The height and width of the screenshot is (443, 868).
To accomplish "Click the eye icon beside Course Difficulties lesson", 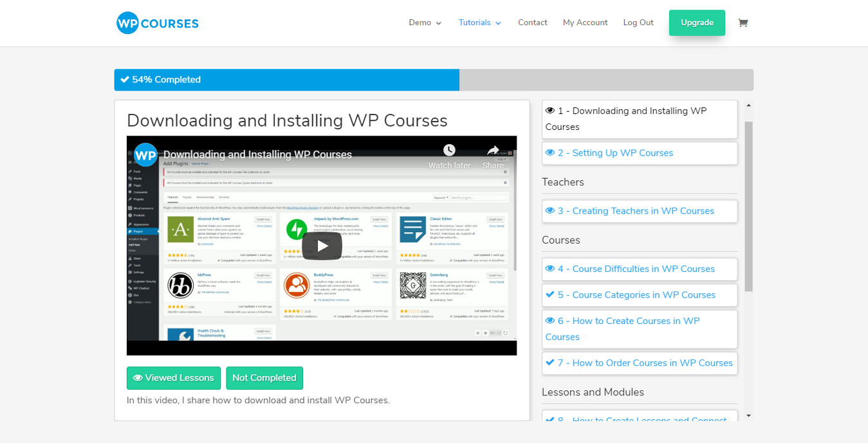I will point(550,269).
